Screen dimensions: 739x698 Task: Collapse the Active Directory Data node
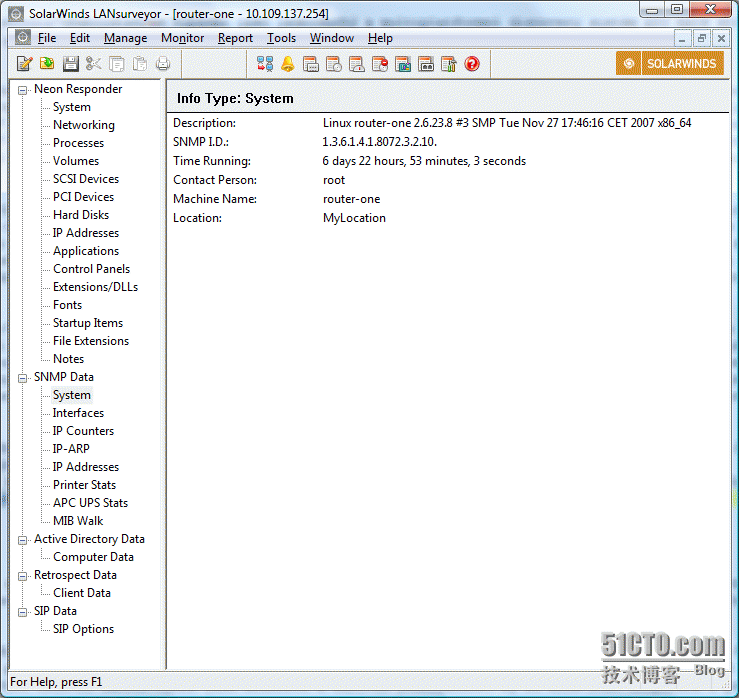pyautogui.click(x=22, y=540)
